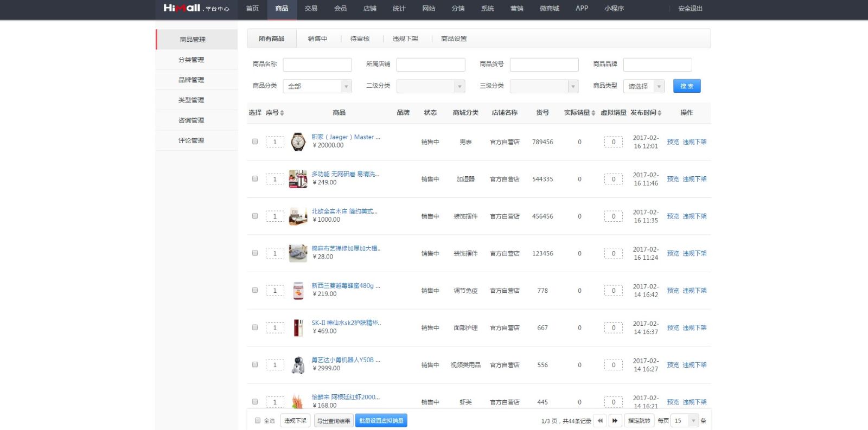Screen dimensions: 868x430
Task: Tick the checkbox for the Jaeger Master watch
Action: point(255,142)
